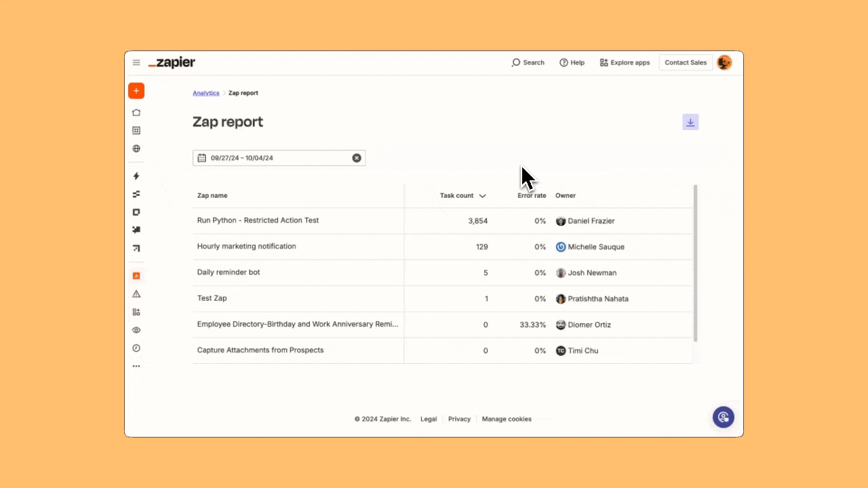
Task: Click the table vertical scrollbar
Action: click(696, 263)
